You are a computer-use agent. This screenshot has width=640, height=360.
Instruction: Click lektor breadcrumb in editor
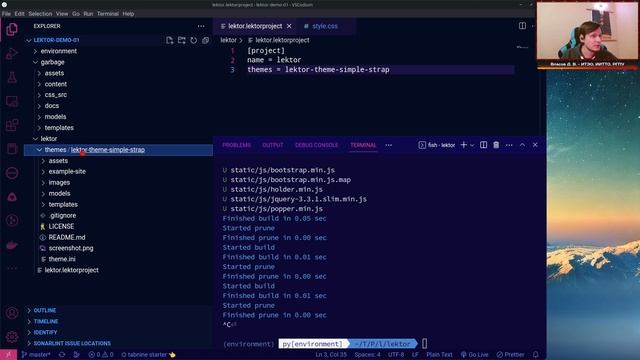coord(228,40)
